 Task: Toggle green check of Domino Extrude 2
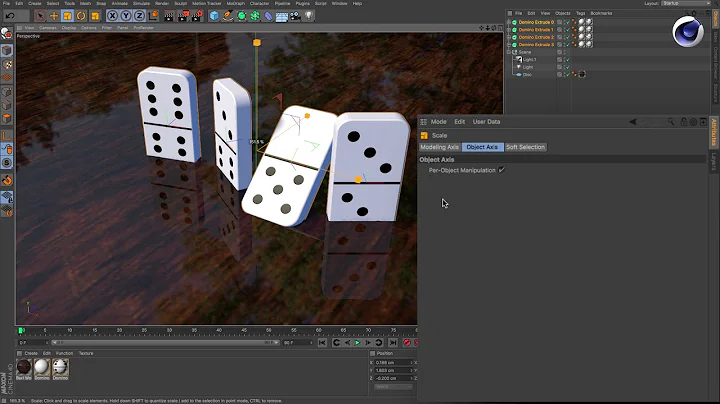tap(567, 37)
